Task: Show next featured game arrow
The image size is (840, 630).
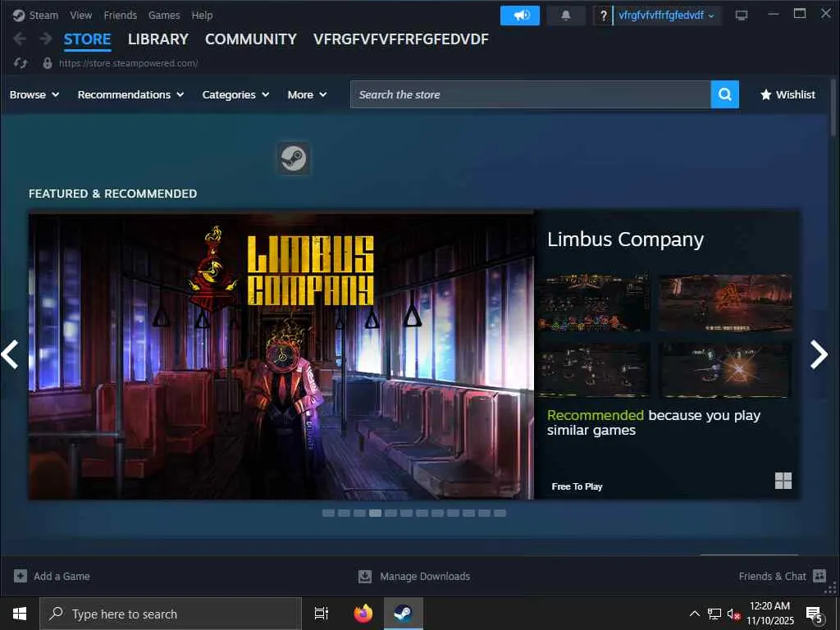Action: click(819, 354)
